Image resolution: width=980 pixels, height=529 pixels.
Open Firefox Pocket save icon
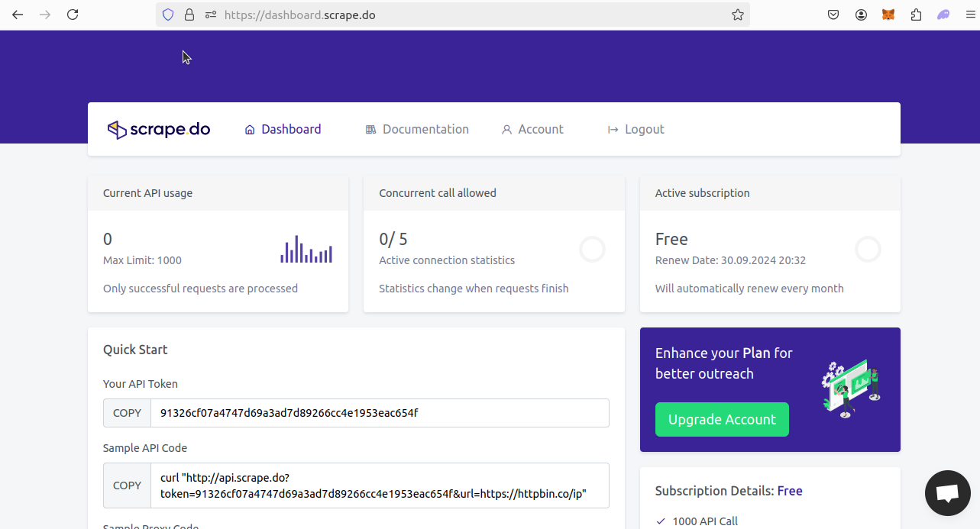pos(834,15)
